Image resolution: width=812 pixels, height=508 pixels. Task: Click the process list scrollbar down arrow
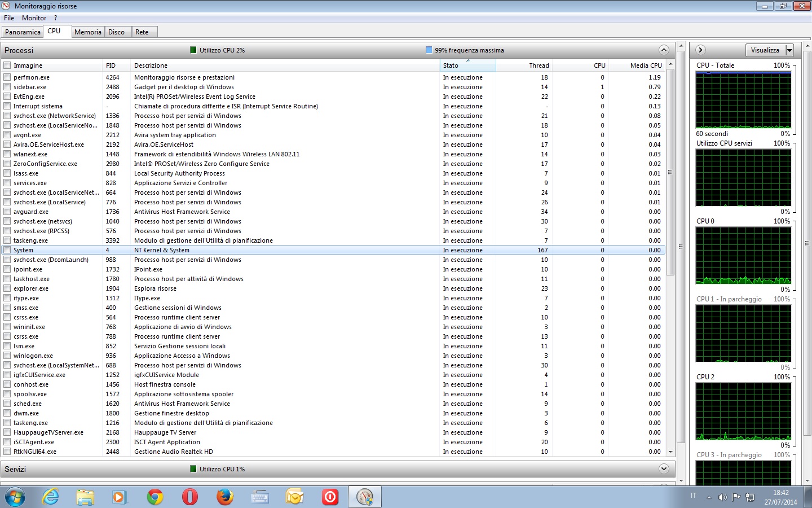click(670, 452)
